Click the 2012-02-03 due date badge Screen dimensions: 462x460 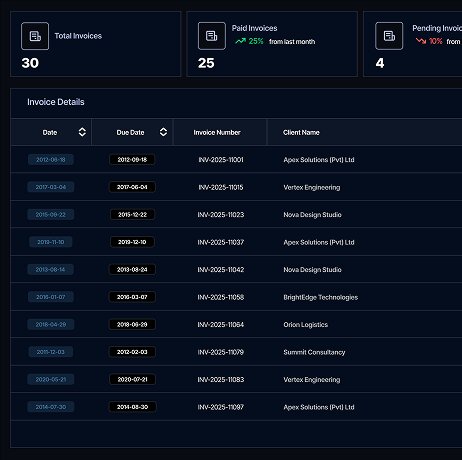pyautogui.click(x=132, y=352)
